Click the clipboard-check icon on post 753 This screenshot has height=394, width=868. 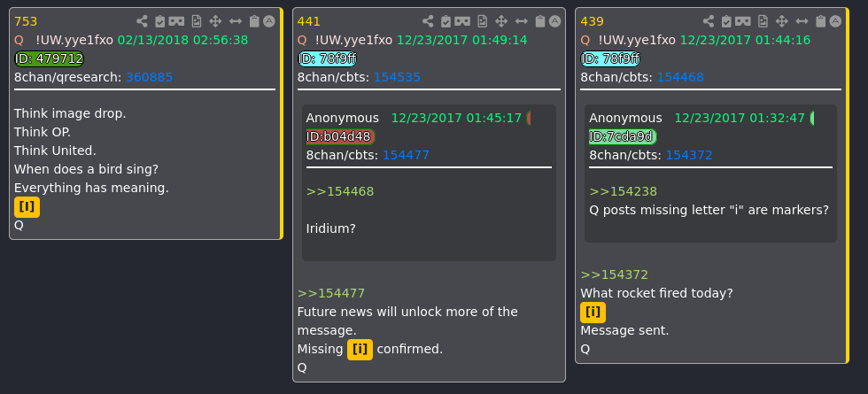pyautogui.click(x=160, y=21)
